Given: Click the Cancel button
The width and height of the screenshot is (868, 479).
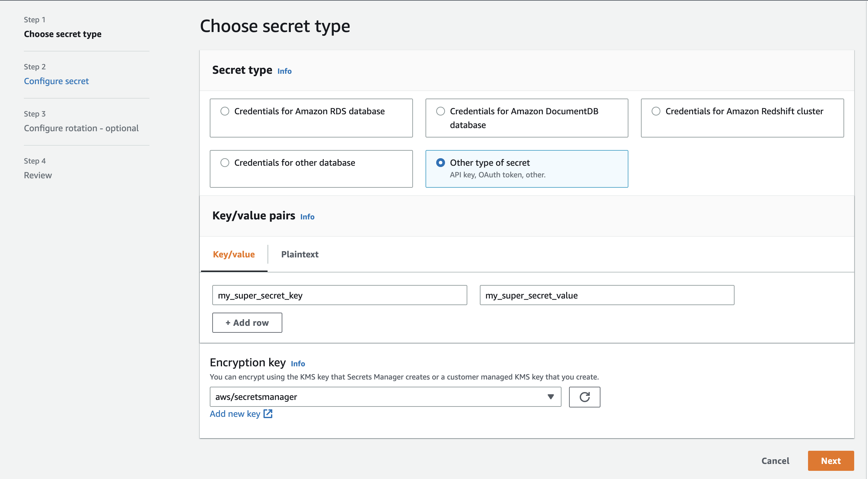Looking at the screenshot, I should coord(775,460).
